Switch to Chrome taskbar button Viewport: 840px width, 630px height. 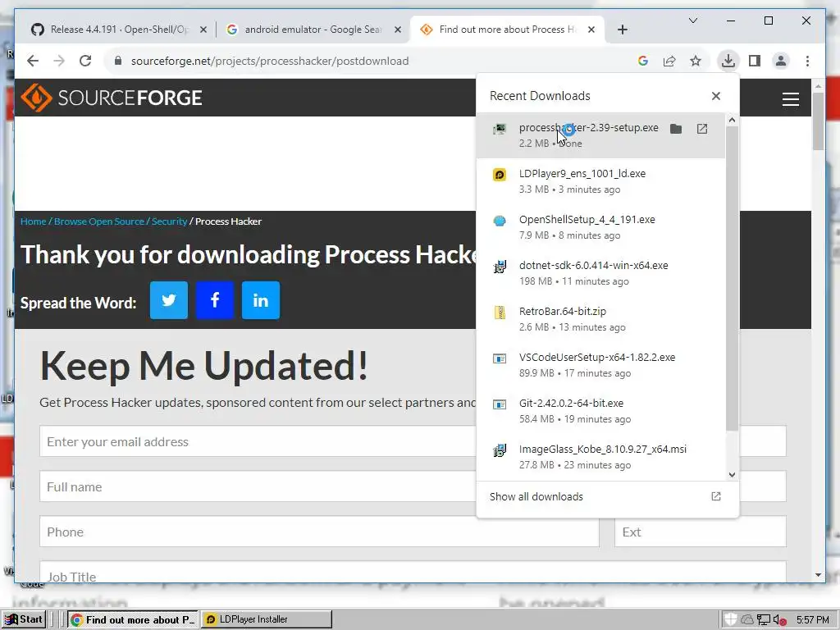[x=133, y=619]
